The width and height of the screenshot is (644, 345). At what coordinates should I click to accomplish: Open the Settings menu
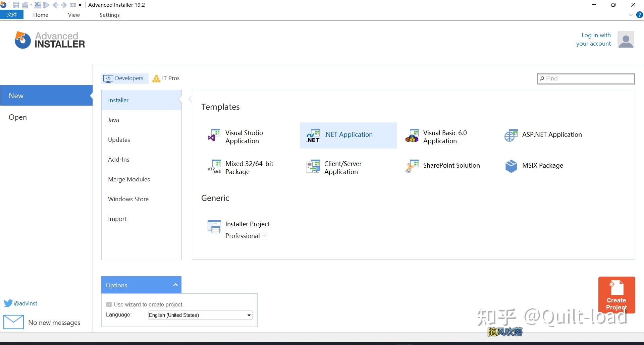pyautogui.click(x=109, y=15)
